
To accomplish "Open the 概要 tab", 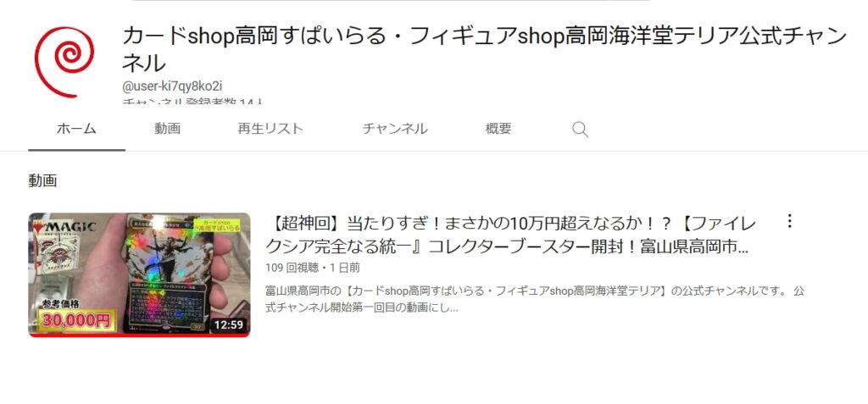I will (x=498, y=129).
